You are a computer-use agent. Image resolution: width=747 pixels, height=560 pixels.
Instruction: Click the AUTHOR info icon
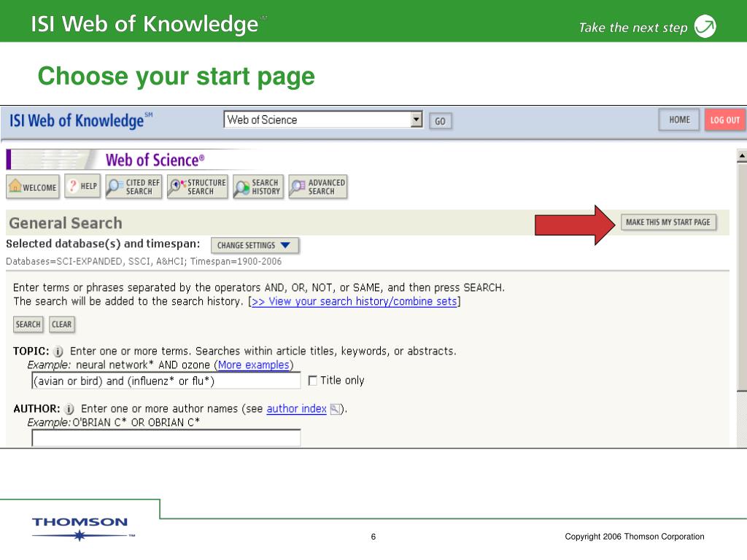(69, 409)
